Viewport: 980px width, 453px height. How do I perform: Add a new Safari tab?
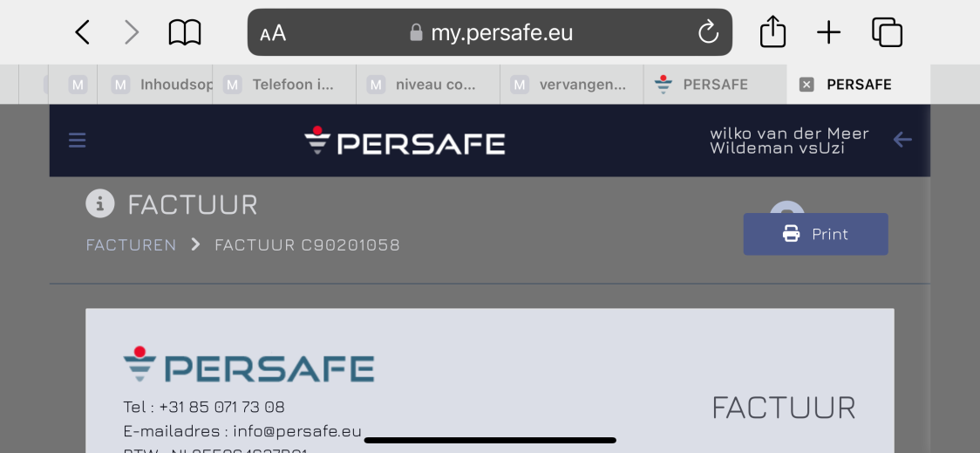point(828,33)
